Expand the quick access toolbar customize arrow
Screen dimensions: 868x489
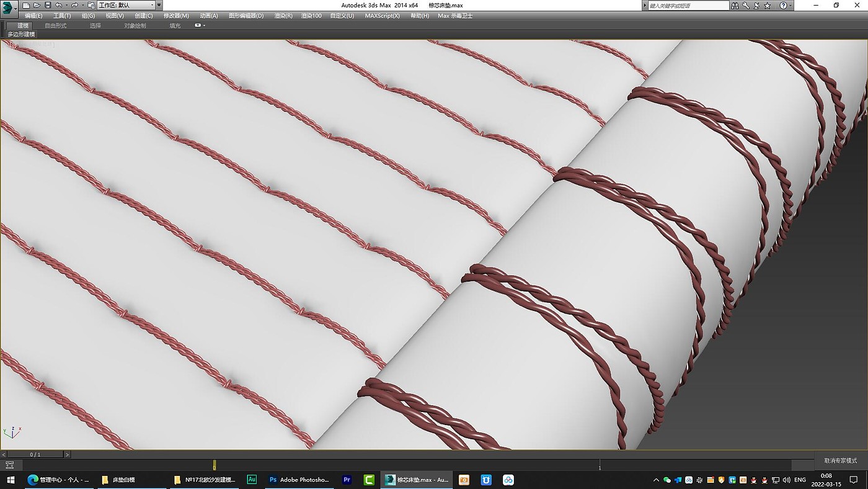(159, 5)
